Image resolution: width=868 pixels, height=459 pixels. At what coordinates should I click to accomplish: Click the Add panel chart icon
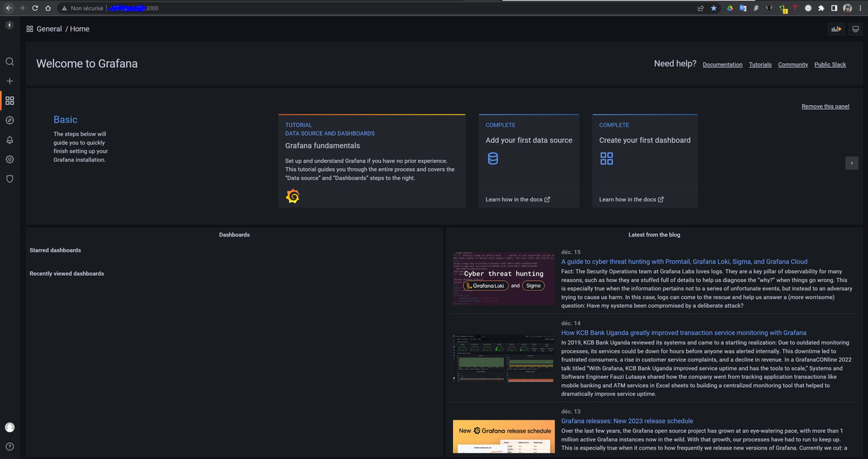pyautogui.click(x=836, y=29)
